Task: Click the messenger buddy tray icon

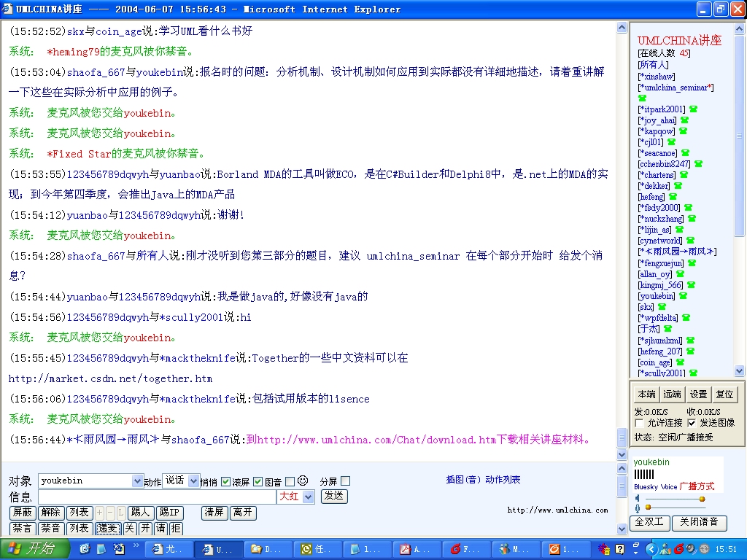Action: pos(665,549)
